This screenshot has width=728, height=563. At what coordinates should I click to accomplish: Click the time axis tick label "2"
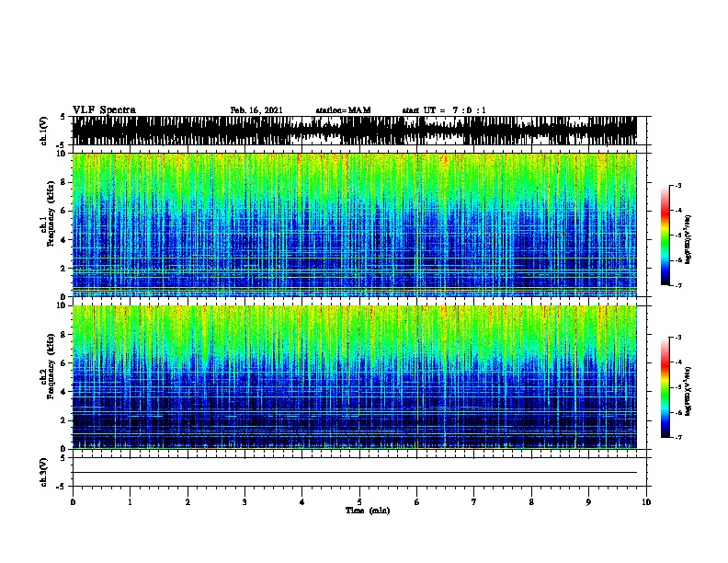(188, 502)
